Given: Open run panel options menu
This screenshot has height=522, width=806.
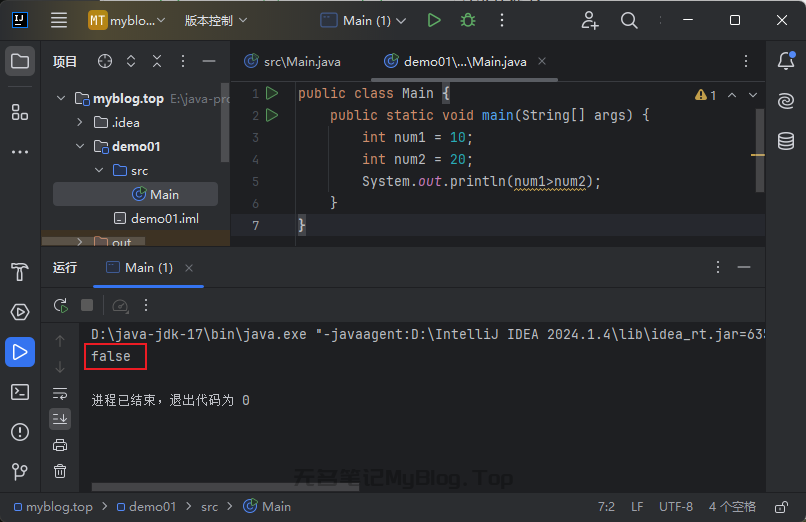Looking at the screenshot, I should point(718,267).
